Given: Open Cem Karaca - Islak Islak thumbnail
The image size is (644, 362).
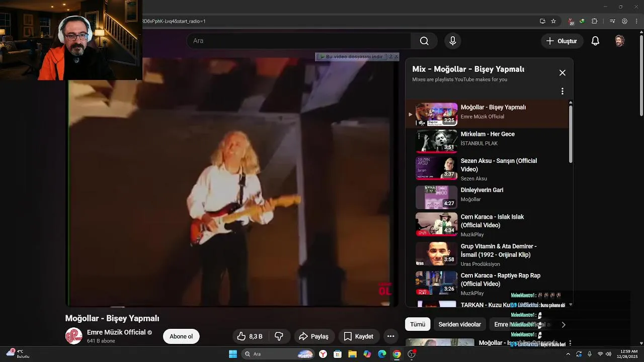Looking at the screenshot, I should [x=436, y=224].
